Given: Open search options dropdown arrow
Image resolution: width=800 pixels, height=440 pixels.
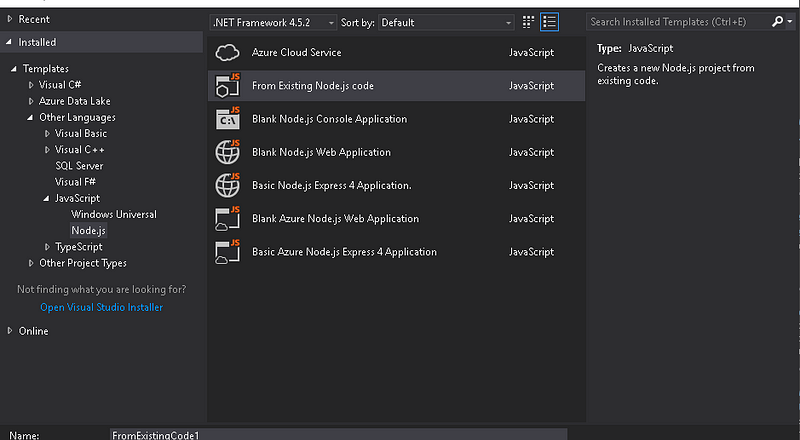Looking at the screenshot, I should point(790,21).
